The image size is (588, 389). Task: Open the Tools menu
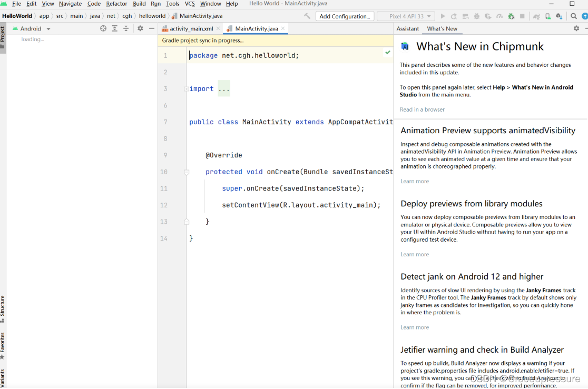pyautogui.click(x=172, y=4)
